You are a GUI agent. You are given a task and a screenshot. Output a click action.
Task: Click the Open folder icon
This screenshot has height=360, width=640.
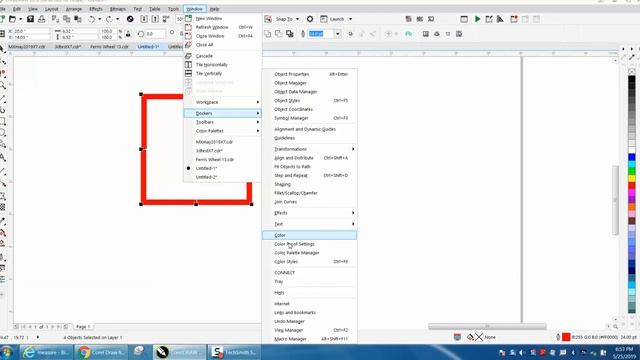point(12,19)
